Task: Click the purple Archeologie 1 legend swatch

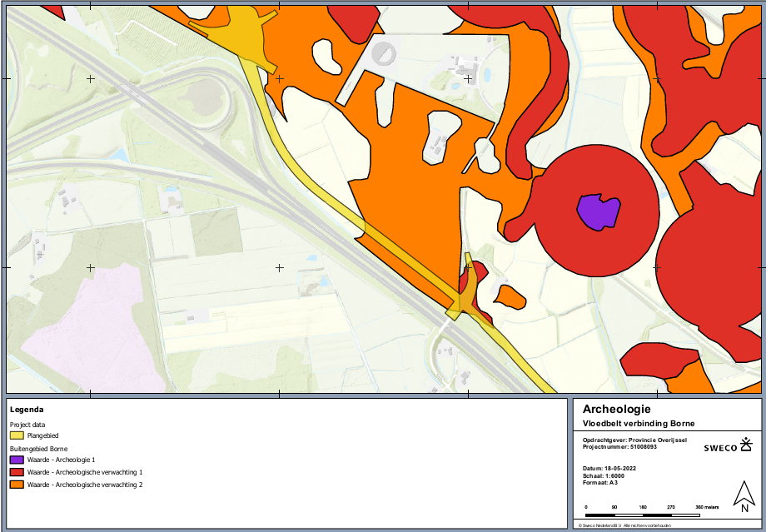Action: pos(17,460)
